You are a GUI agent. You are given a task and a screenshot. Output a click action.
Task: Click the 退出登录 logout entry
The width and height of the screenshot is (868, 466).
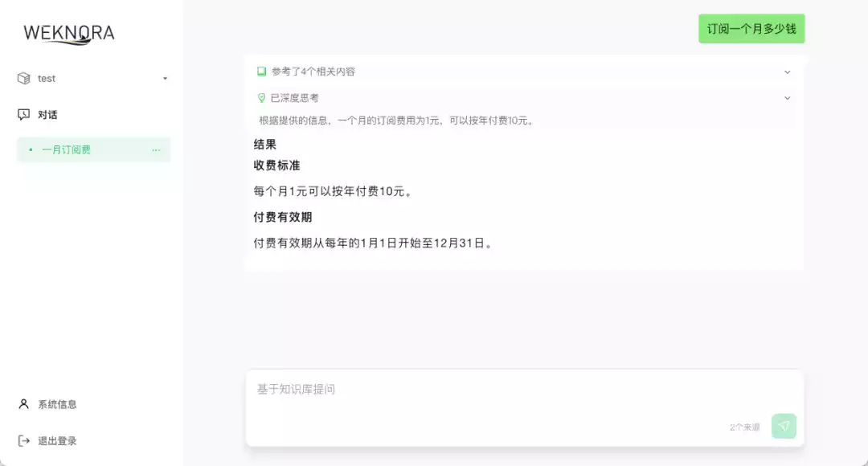point(56,440)
